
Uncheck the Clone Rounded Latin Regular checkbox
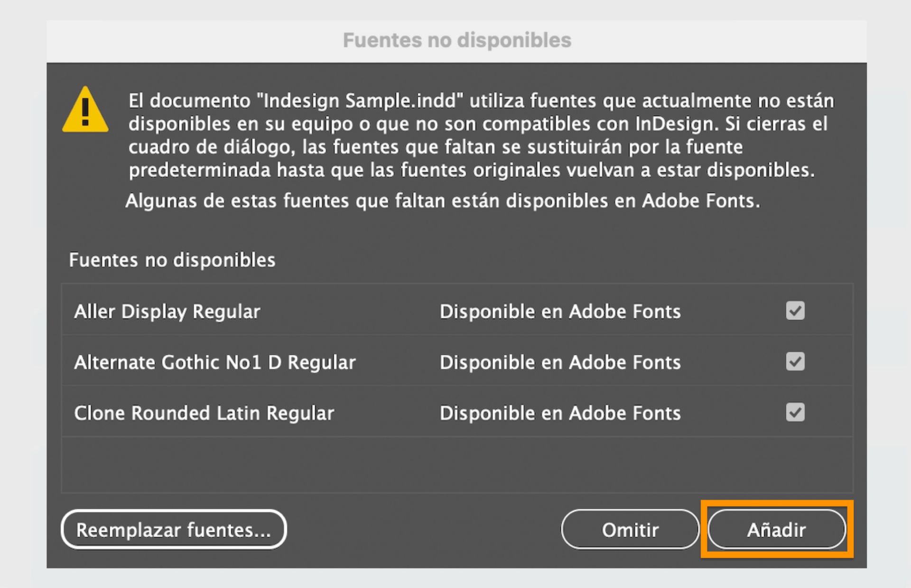(795, 413)
